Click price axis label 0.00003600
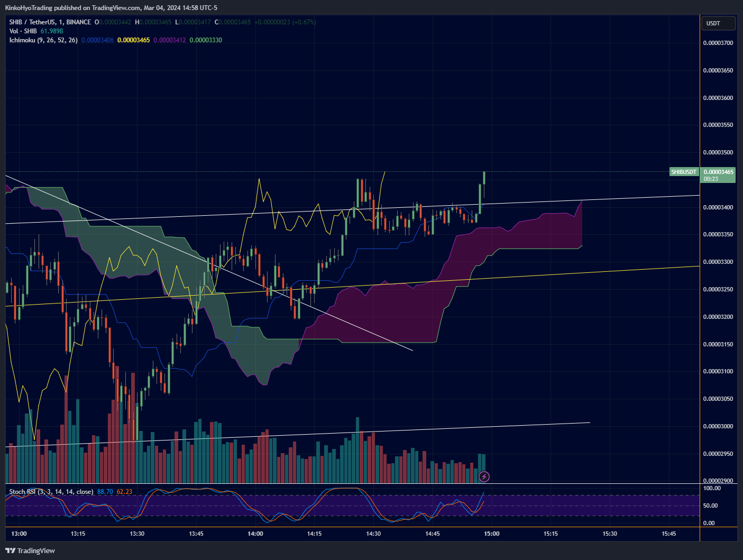 click(718, 98)
